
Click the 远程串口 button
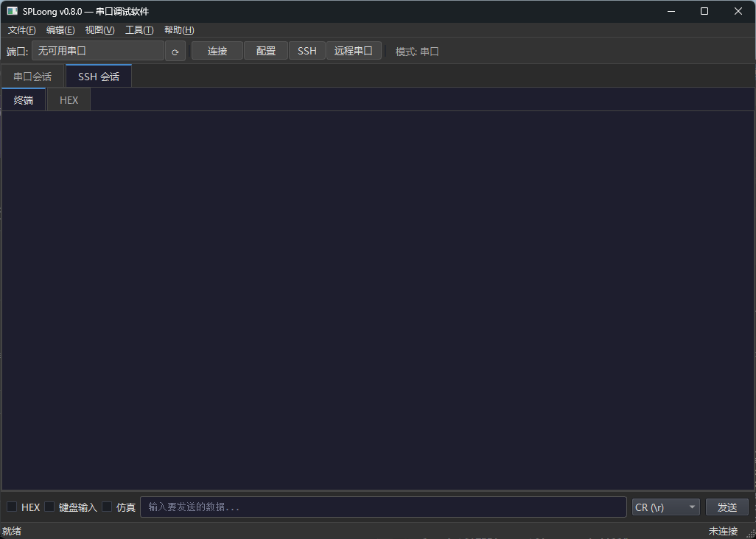354,51
